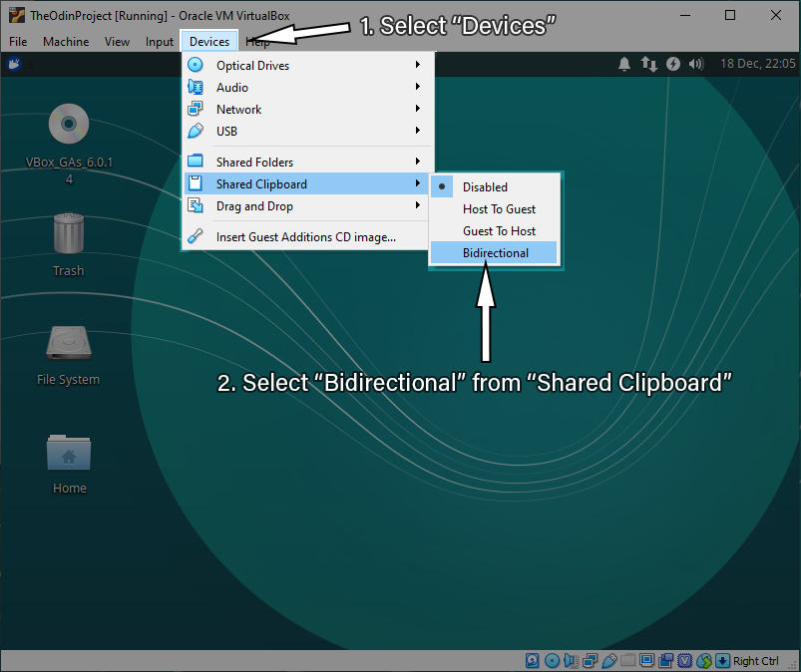Click the notification bell in guest panel
The image size is (801, 672).
(x=624, y=64)
